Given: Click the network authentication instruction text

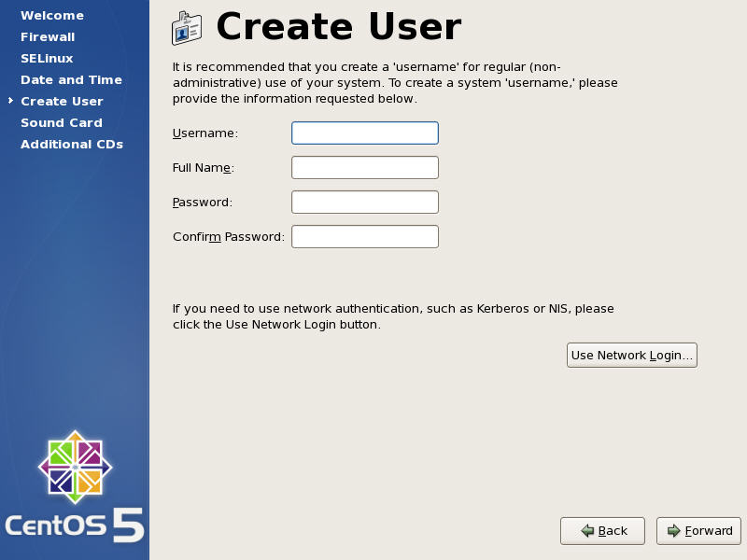Looking at the screenshot, I should coord(393,316).
